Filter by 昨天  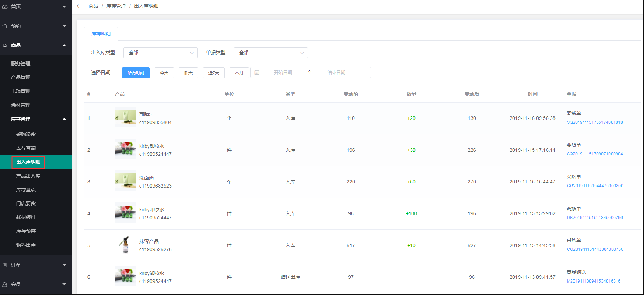click(188, 73)
